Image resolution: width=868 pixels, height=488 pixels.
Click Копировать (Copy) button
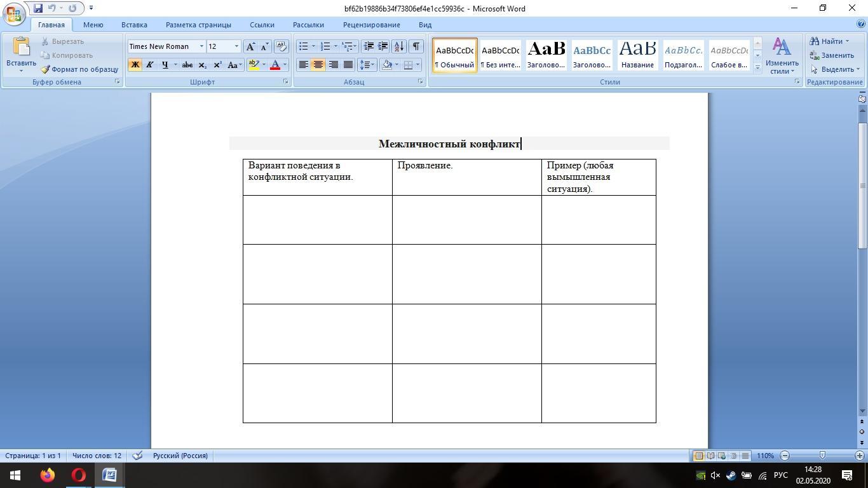click(67, 55)
